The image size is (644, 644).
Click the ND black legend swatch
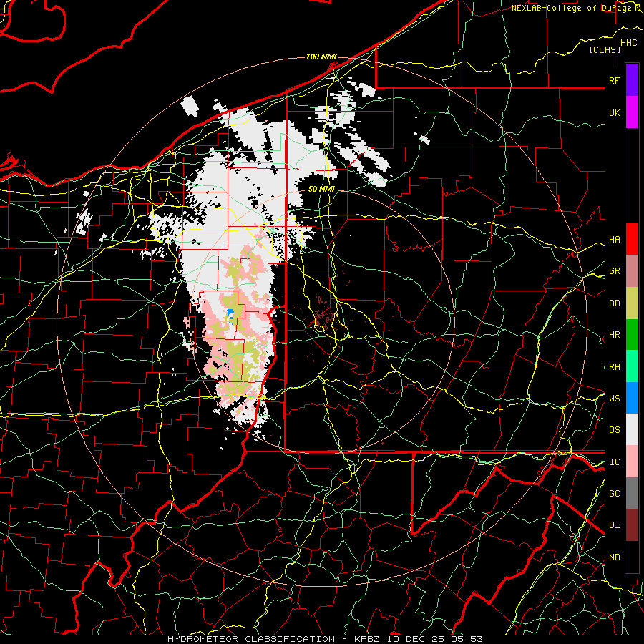pyautogui.click(x=632, y=557)
